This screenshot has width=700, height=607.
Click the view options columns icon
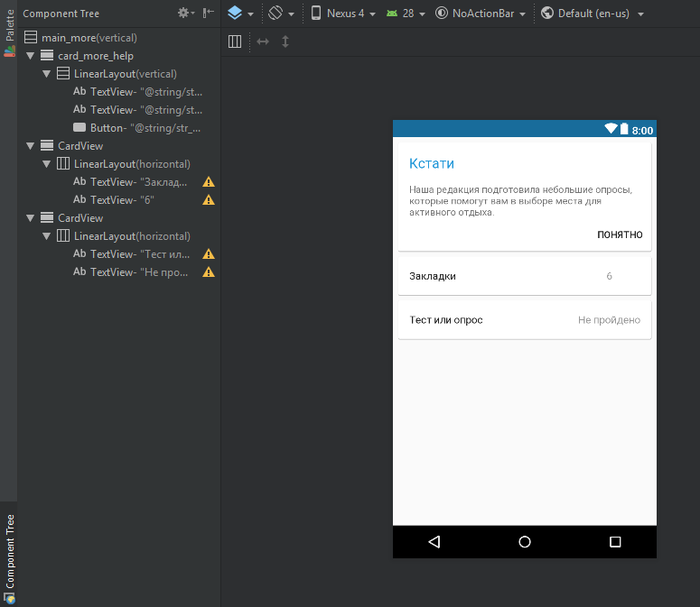(235, 42)
